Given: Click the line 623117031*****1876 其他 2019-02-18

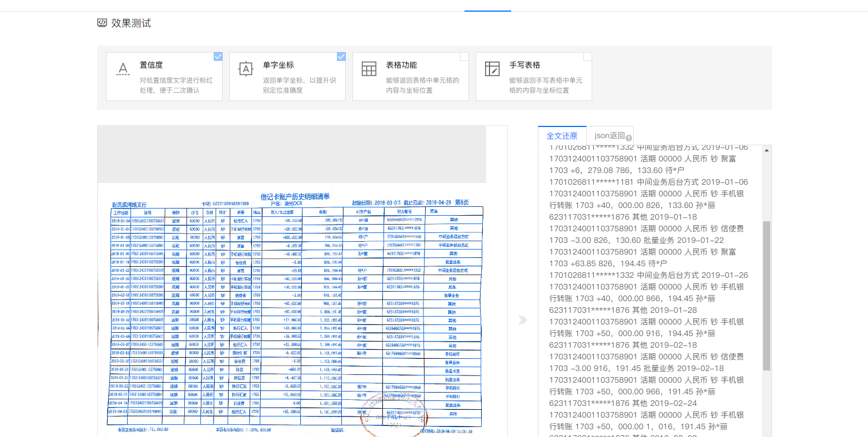Looking at the screenshot, I should pos(623,345).
